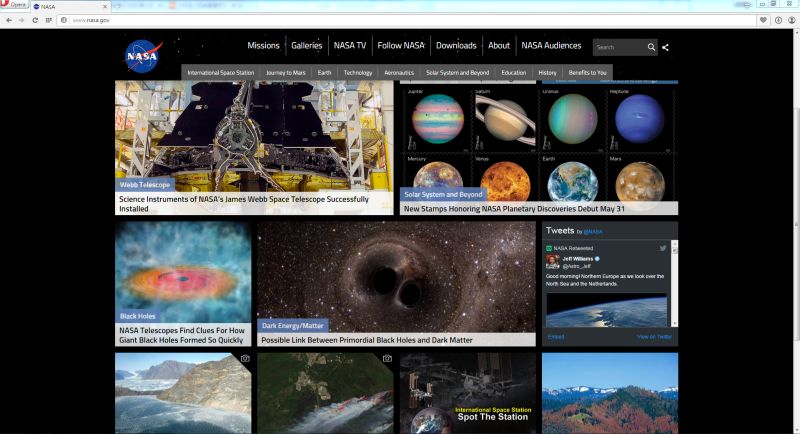The height and width of the screenshot is (434, 800).
Task: Open the glacier landscape image tile
Action: tap(183, 393)
